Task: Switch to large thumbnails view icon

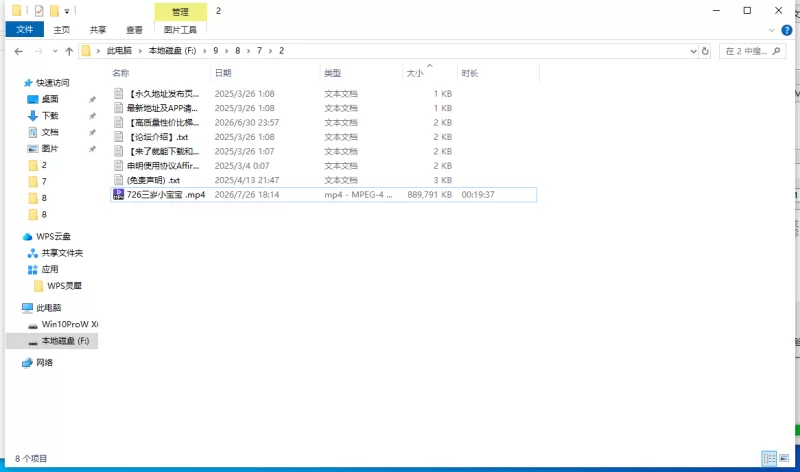Action: [x=784, y=458]
